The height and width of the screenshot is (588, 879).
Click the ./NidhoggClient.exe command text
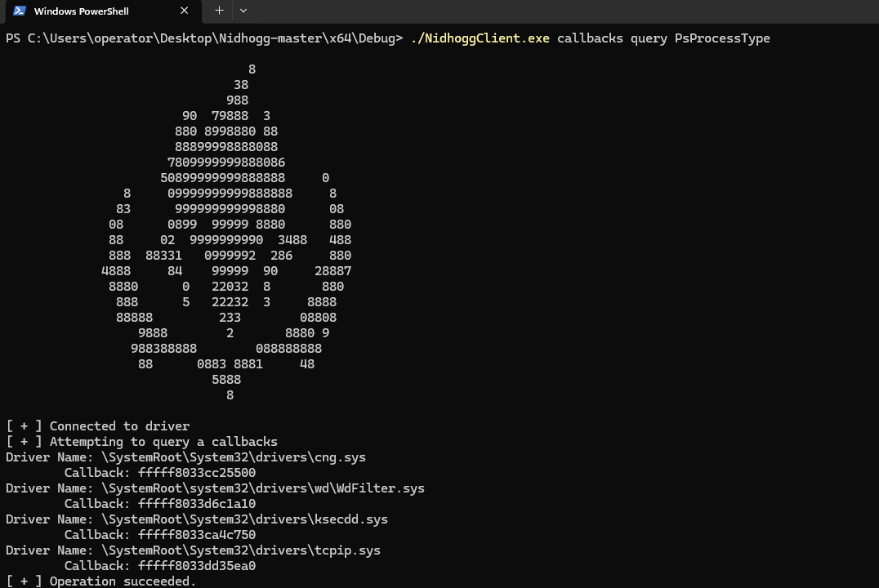point(480,38)
